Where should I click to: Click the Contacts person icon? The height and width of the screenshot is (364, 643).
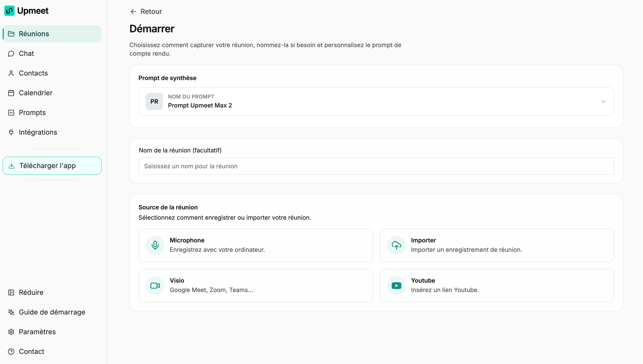pyautogui.click(x=11, y=73)
